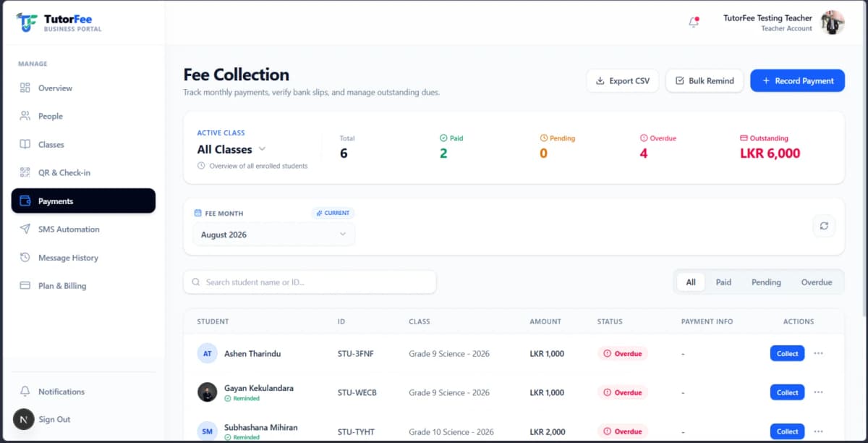Collect payment from Ashen Tharindu
Screen dimensions: 868x443
click(x=787, y=353)
